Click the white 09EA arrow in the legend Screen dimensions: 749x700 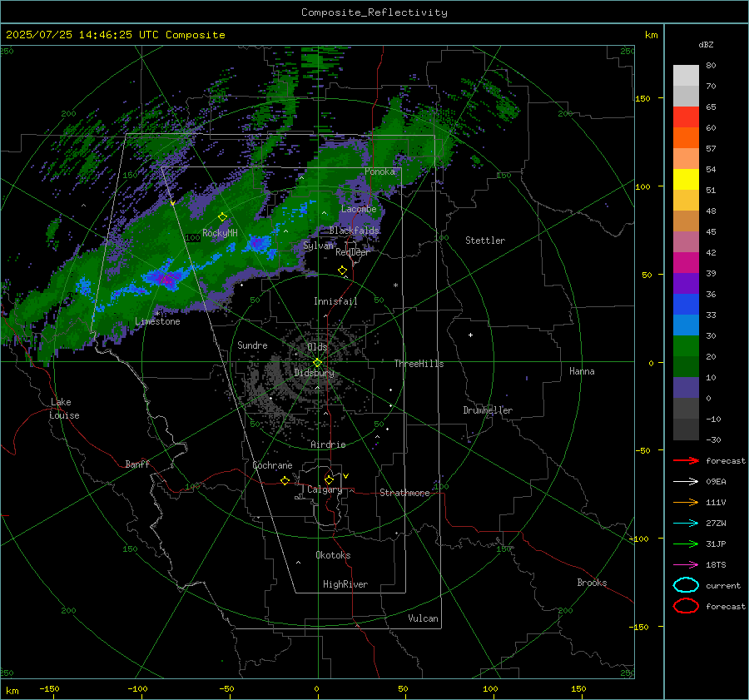[686, 481]
